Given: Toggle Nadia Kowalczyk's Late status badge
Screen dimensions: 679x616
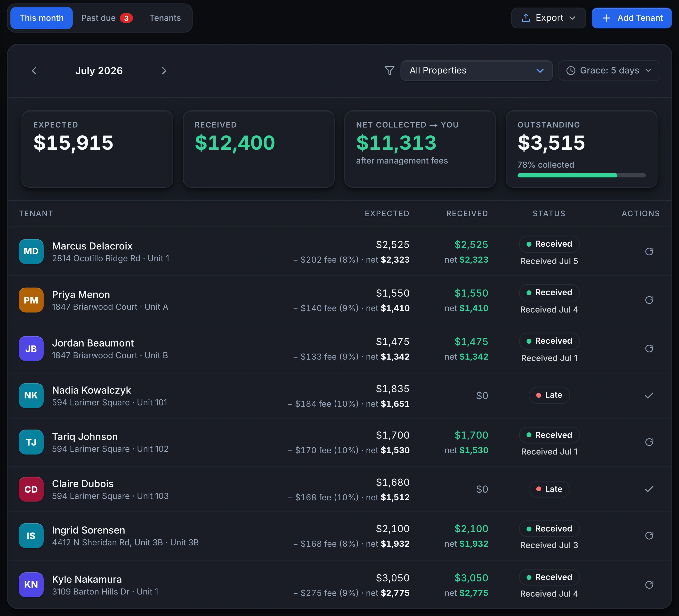Looking at the screenshot, I should 549,395.
